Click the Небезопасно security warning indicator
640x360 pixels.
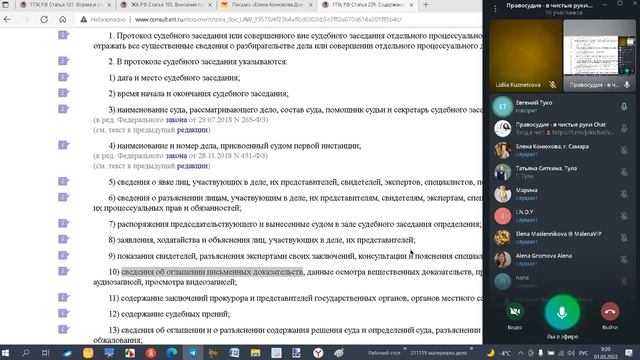103,19
